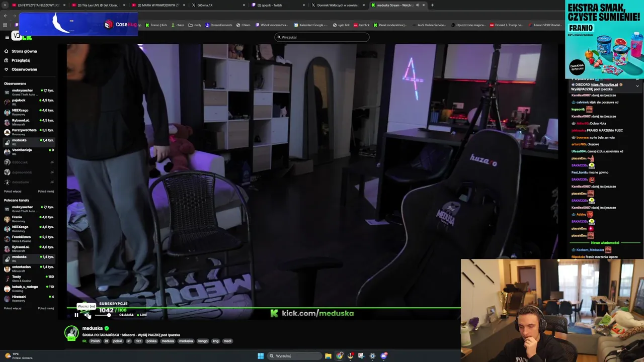Open recommended channel Testy
This screenshot has width=644, height=362.
pyautogui.click(x=29, y=278)
